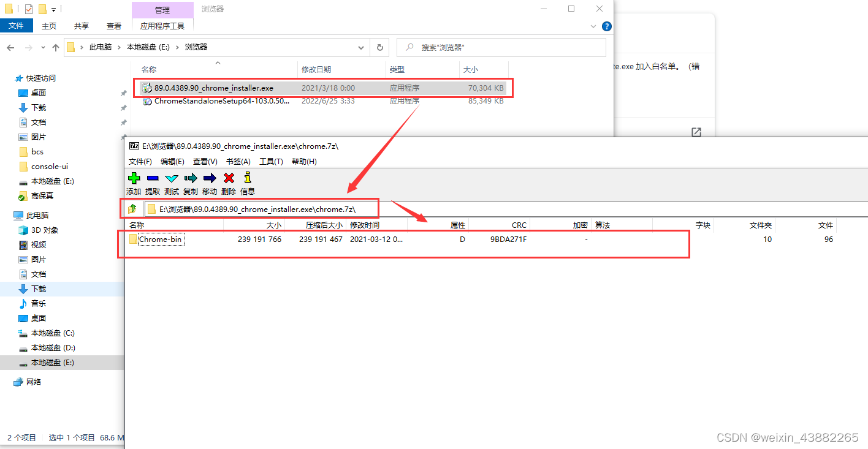Click the Chrome-bin folder icon in 7-Zip
The width and height of the screenshot is (868, 449).
coord(133,239)
